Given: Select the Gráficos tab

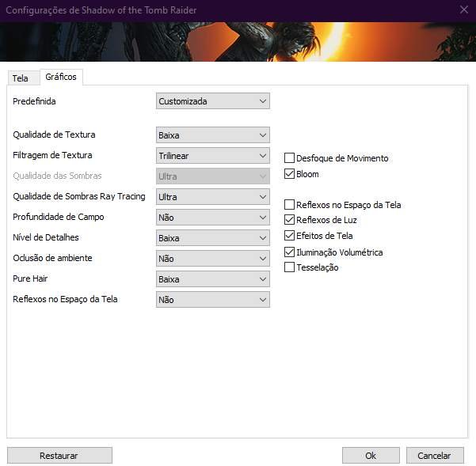Looking at the screenshot, I should (61, 77).
